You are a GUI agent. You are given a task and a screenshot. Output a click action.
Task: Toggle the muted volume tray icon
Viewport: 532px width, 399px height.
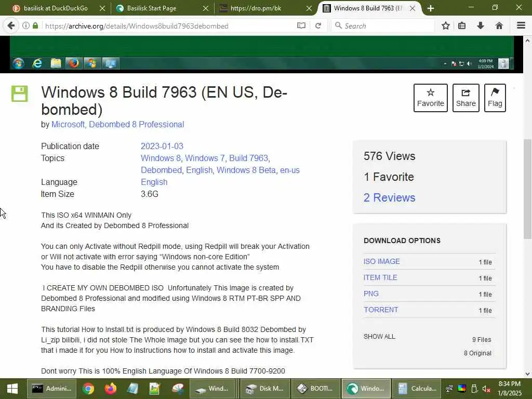point(486,389)
